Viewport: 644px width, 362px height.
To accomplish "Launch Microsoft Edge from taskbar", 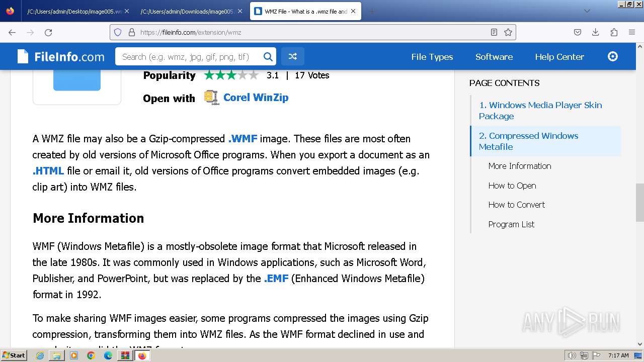I will coord(108,355).
